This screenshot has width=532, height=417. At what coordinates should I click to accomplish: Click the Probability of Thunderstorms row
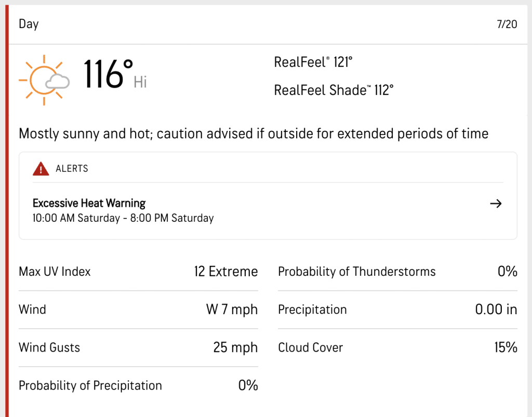coord(397,272)
